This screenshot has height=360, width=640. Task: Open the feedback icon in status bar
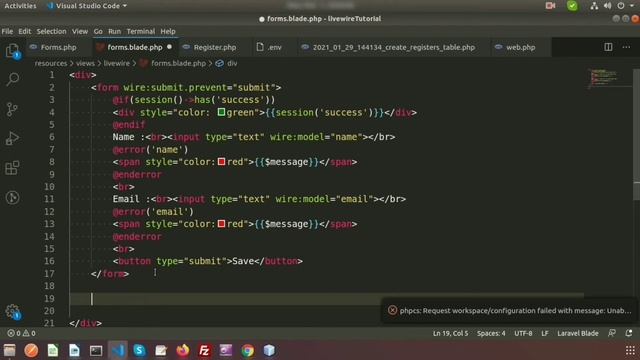pyautogui.click(x=612, y=333)
